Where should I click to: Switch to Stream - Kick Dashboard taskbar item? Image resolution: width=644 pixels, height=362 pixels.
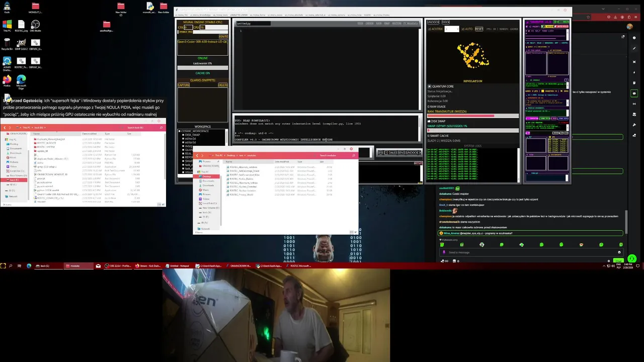148,265
